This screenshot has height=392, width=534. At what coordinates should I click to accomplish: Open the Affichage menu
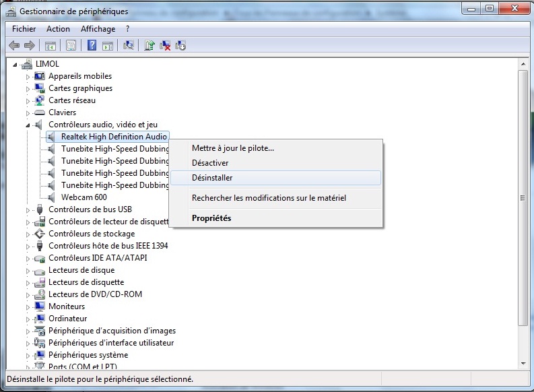point(98,29)
